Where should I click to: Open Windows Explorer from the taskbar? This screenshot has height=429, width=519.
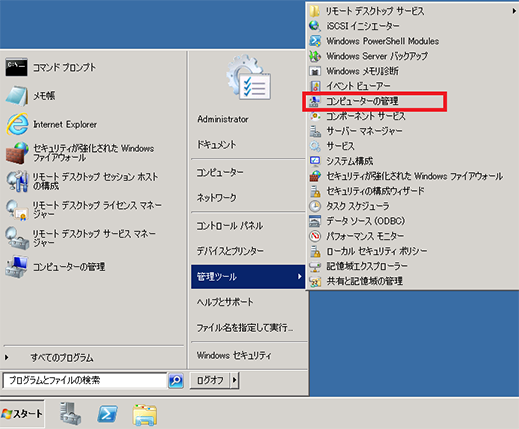(145, 414)
